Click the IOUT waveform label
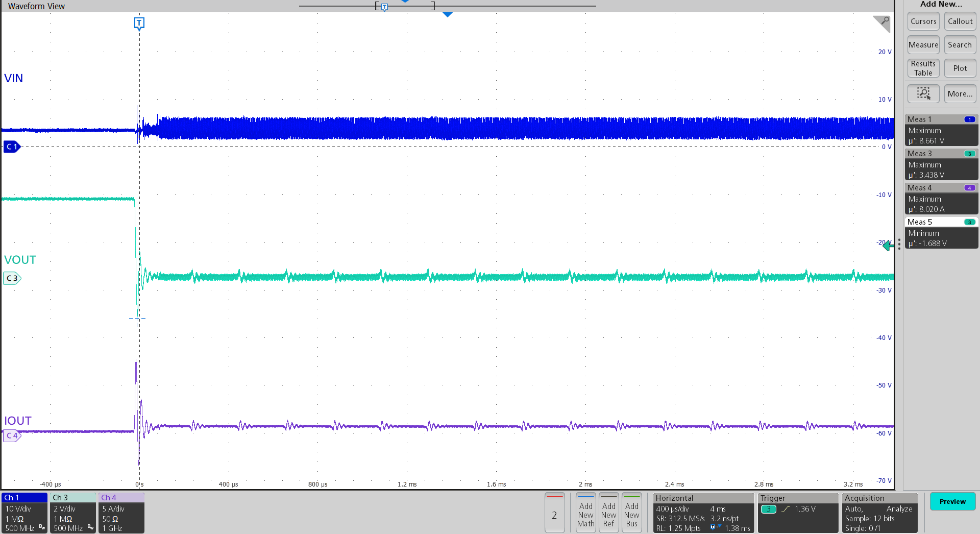980x534 pixels. tap(18, 421)
